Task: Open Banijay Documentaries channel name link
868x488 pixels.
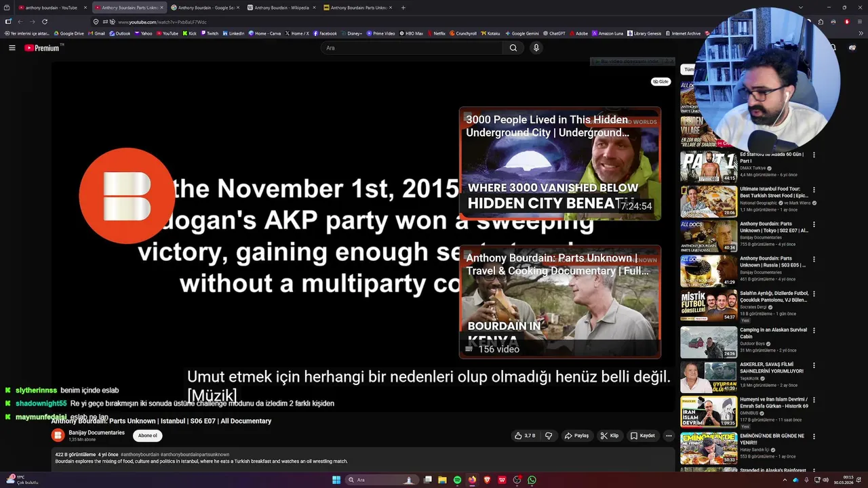Action: [x=96, y=432]
